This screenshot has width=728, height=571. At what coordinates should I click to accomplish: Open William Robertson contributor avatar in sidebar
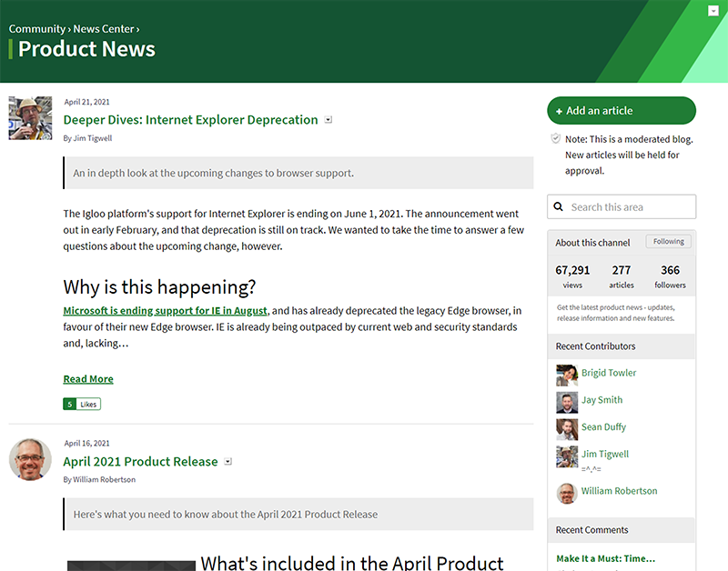tap(567, 493)
